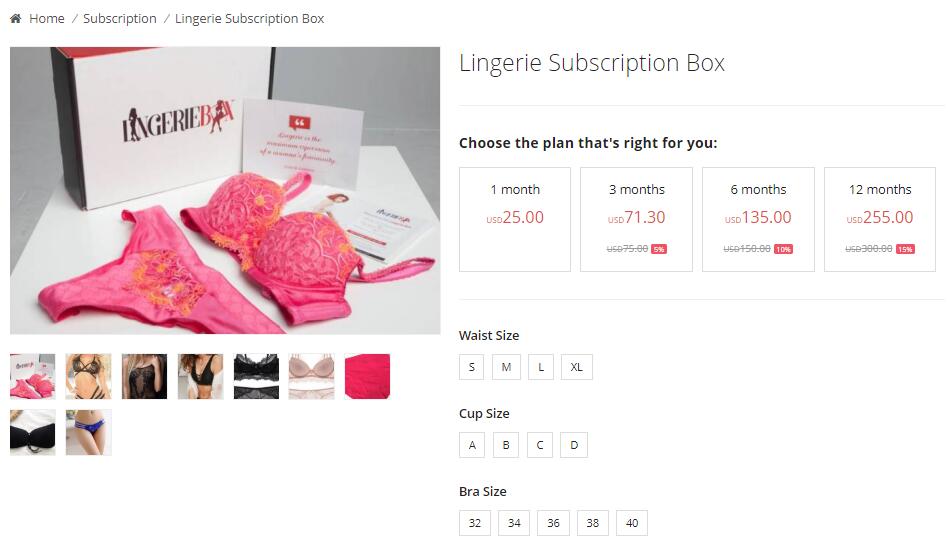
Task: Select the 12 months plan
Action: tap(880, 219)
